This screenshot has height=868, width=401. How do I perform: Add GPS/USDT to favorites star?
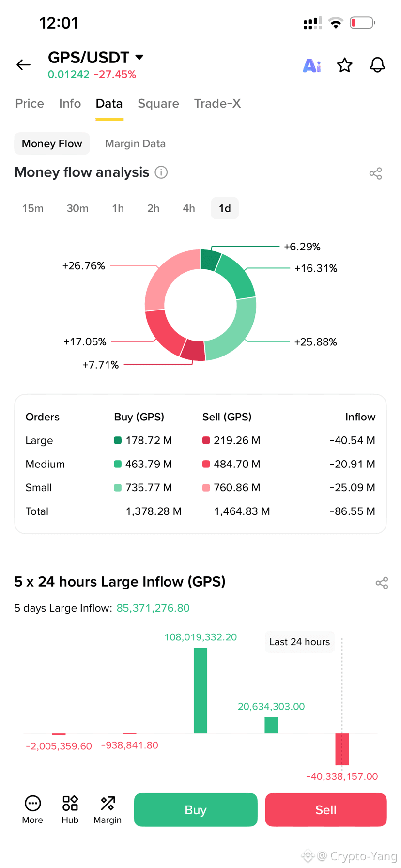[345, 65]
